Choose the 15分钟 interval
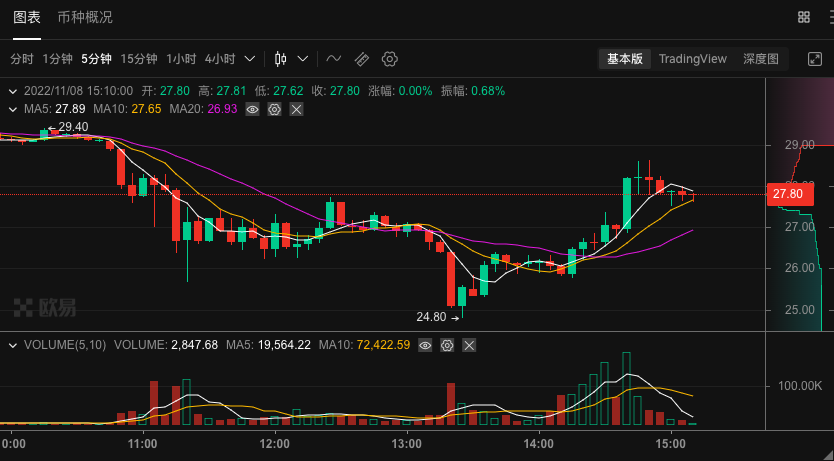Viewport: 834px width, 461px height. [139, 59]
